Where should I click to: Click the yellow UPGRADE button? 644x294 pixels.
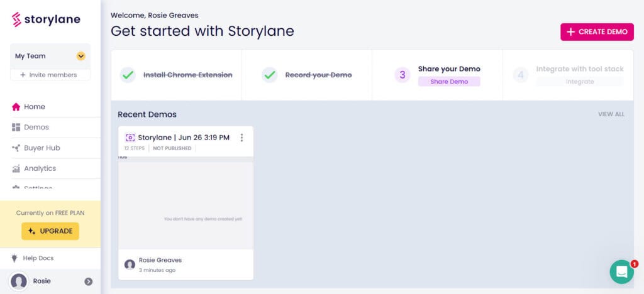coord(50,231)
